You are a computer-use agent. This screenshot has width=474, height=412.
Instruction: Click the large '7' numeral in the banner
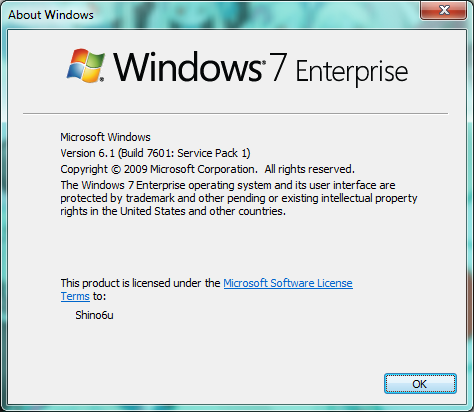[x=278, y=67]
